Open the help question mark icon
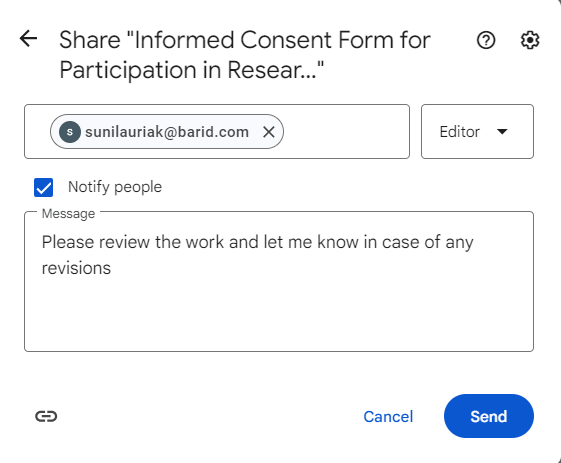The height and width of the screenshot is (463, 561). click(x=486, y=40)
